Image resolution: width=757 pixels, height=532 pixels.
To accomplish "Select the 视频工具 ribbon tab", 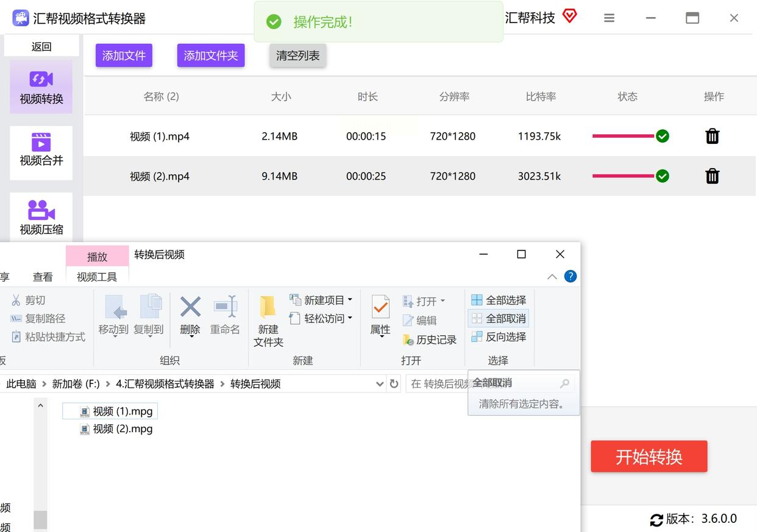I will point(97,277).
